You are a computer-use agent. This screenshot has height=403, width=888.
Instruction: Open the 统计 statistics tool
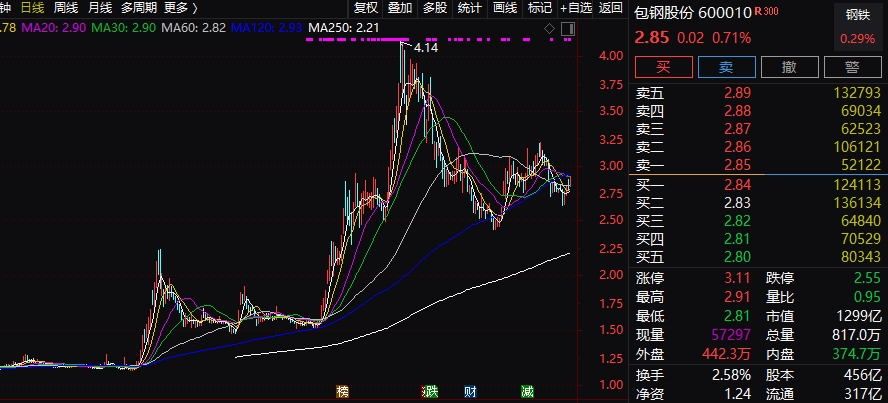469,8
